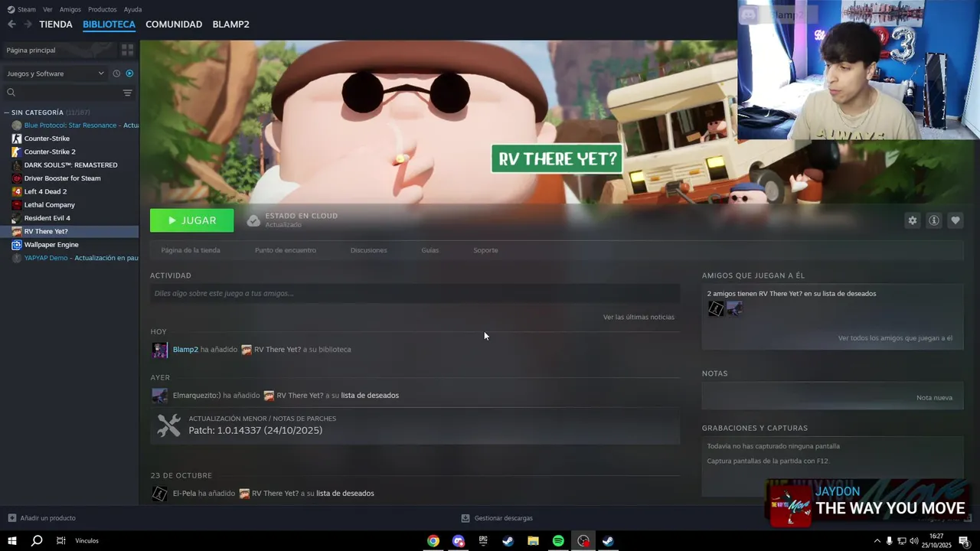Open advanced filter options icon

[x=128, y=93]
